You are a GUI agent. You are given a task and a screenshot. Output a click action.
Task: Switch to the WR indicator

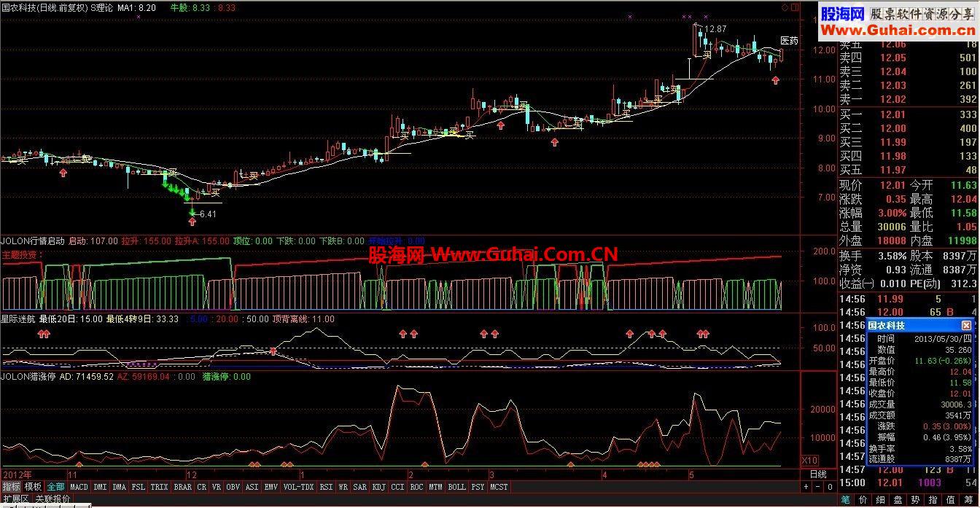(343, 486)
